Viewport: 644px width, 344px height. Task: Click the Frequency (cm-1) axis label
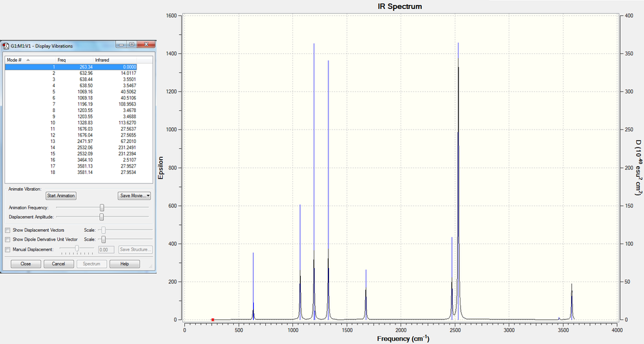click(403, 338)
